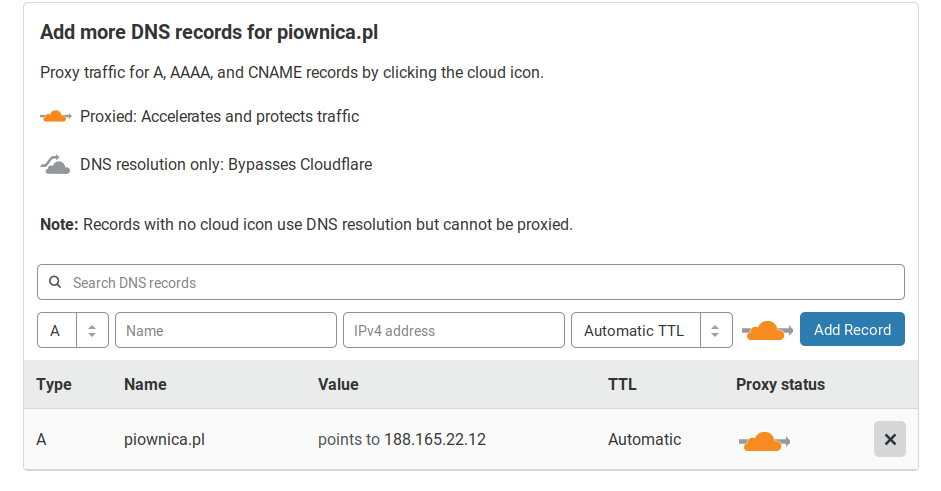Delete the piownica.pl record with the X icon
The image size is (941, 491).
890,439
